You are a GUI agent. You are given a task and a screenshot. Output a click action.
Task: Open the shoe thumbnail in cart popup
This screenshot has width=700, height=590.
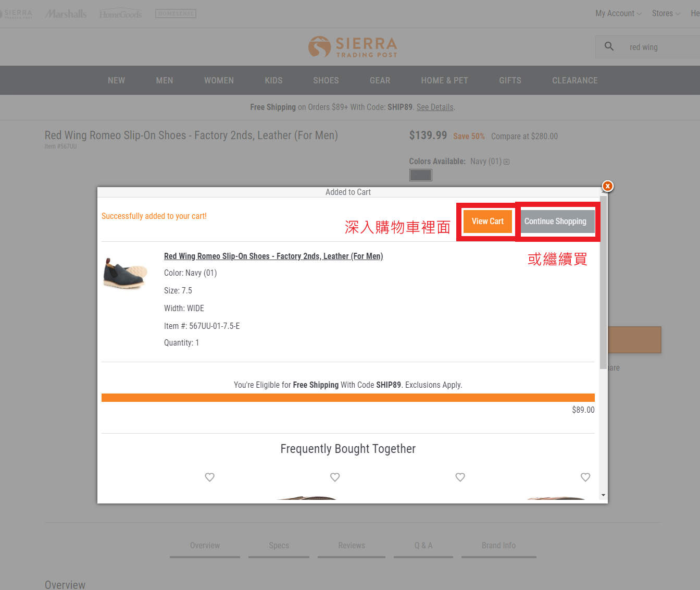[126, 273]
